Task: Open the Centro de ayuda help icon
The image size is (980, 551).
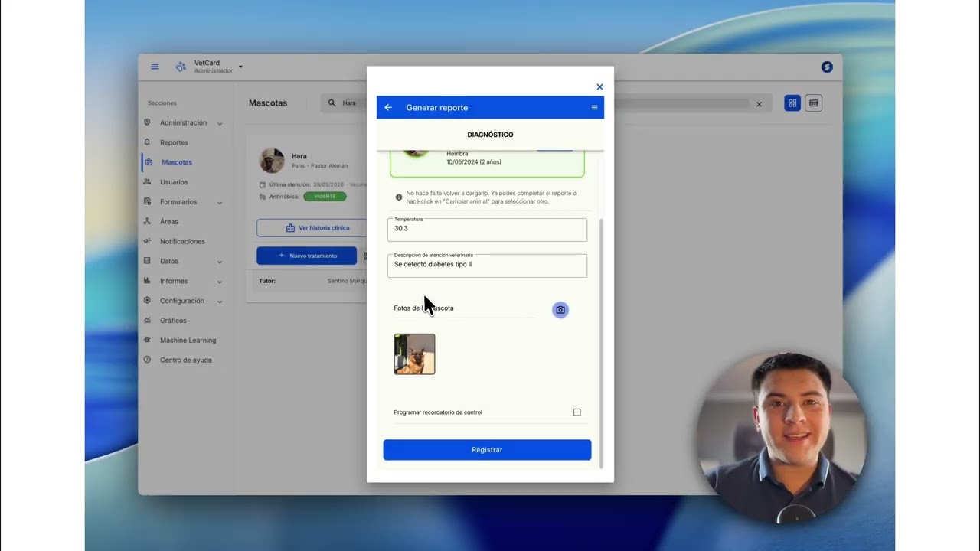Action: point(147,360)
